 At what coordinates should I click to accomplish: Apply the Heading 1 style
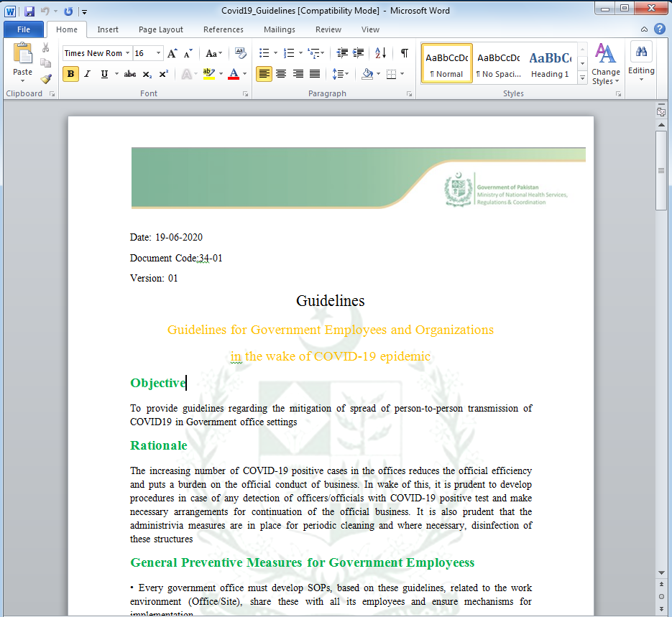[x=550, y=64]
